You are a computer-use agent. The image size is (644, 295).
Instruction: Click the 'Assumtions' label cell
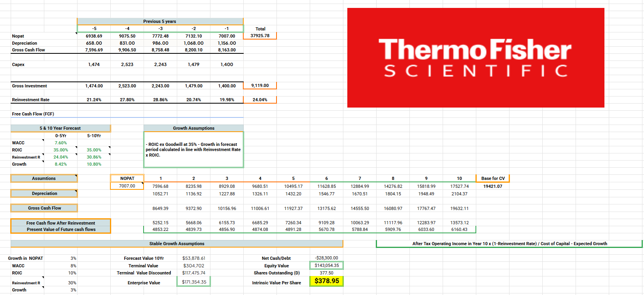click(x=44, y=178)
